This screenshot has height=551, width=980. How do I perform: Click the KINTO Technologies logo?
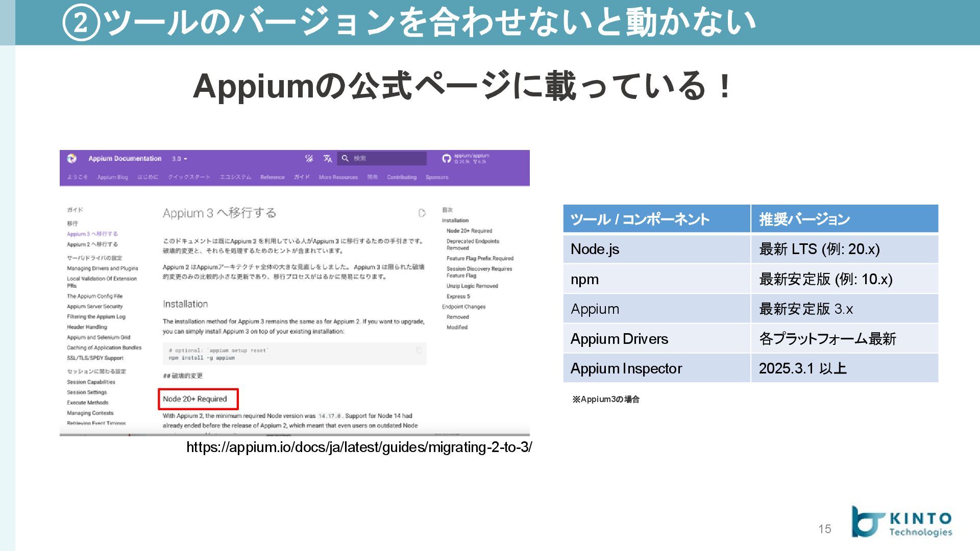pos(901,522)
